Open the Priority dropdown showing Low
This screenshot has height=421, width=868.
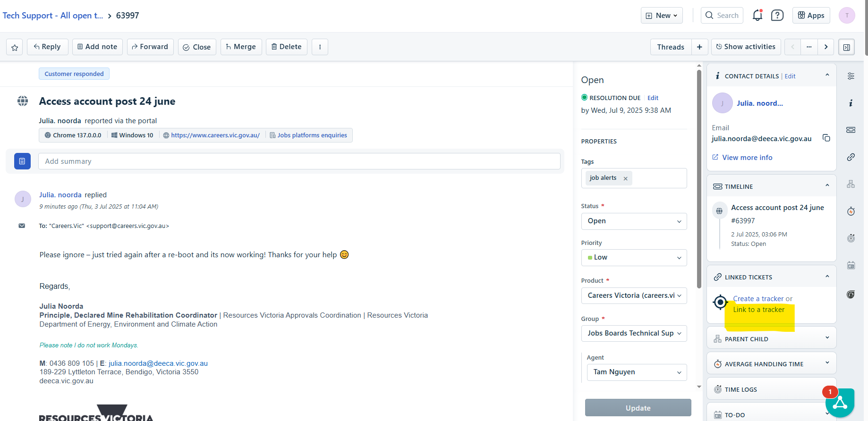click(x=634, y=258)
